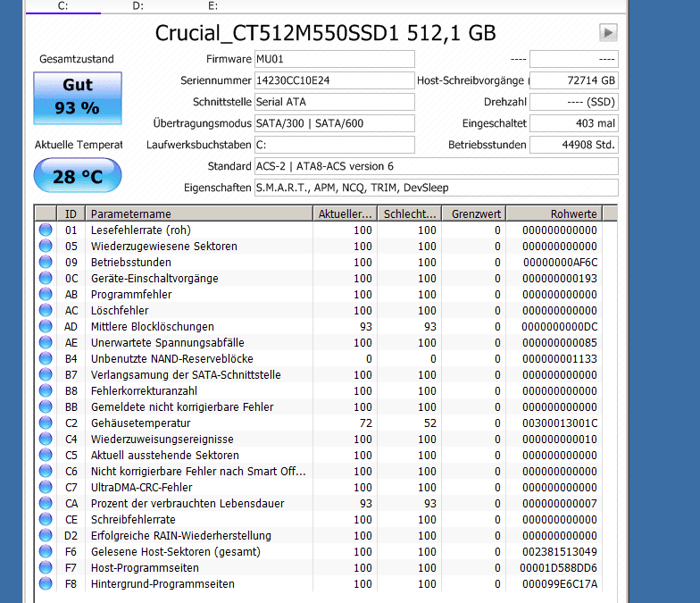This screenshot has width=700, height=603.
Task: Click raw value 00001D588DD6
Action: coord(559,568)
